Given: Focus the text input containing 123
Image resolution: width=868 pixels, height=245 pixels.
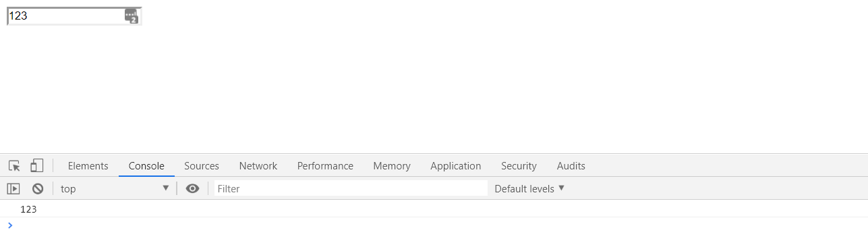Looking at the screenshot, I should click(74, 16).
